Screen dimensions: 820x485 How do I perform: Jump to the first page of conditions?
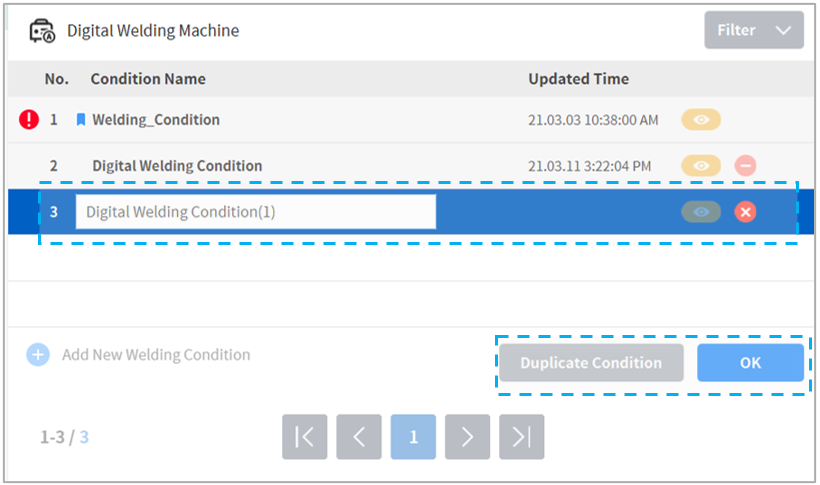(305, 437)
